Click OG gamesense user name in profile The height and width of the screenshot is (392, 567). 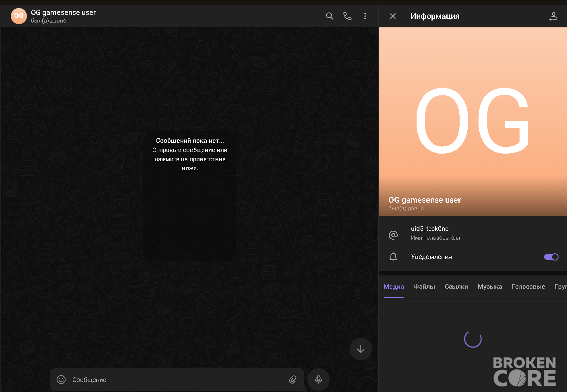[x=425, y=200]
